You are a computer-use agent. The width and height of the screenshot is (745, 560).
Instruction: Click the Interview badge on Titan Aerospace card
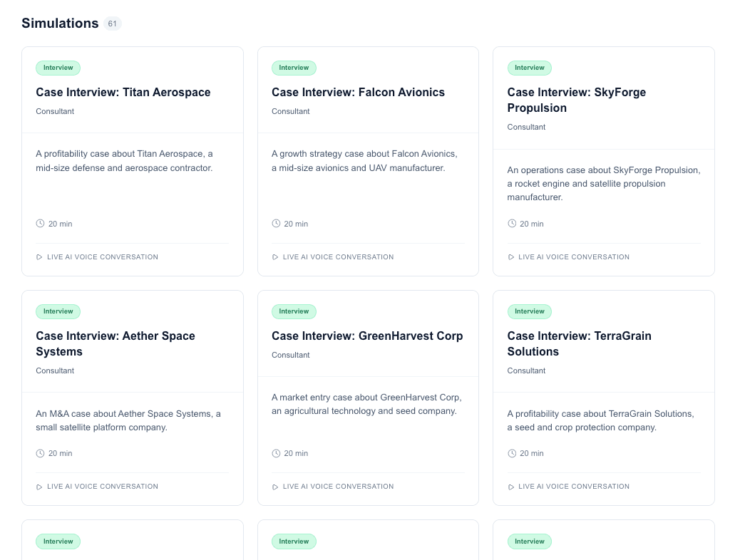(58, 68)
